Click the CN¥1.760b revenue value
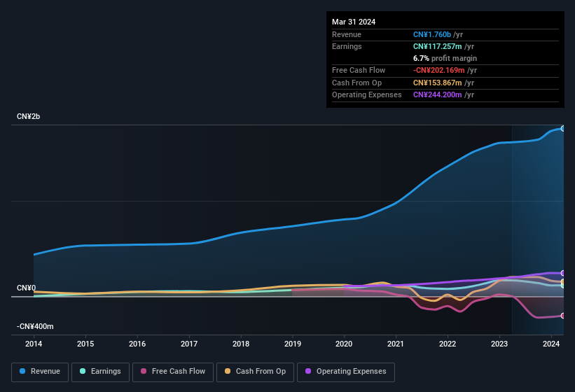Image resolution: width=575 pixels, height=392 pixels. (x=432, y=34)
